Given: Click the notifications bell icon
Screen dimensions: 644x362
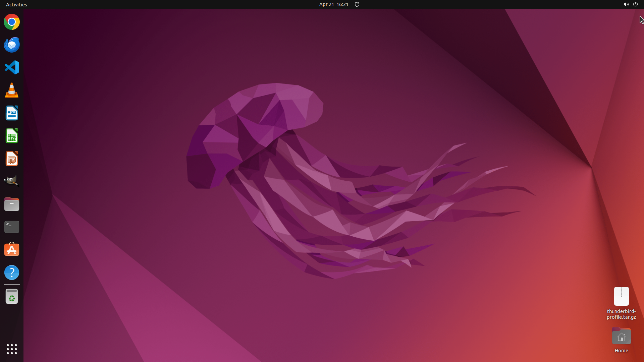Looking at the screenshot, I should click(357, 4).
